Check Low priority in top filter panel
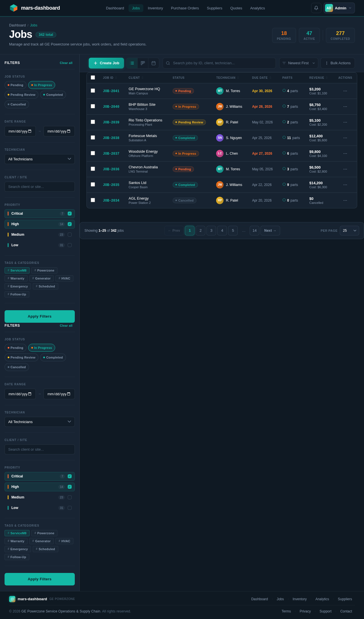Image resolution: width=364 pixels, height=619 pixels. pyautogui.click(x=70, y=245)
